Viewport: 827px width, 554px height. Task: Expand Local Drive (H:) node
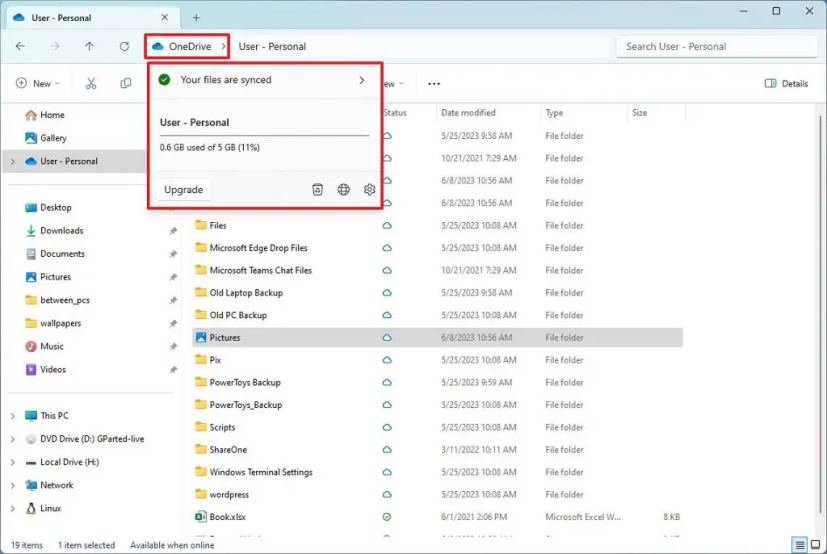(13, 463)
